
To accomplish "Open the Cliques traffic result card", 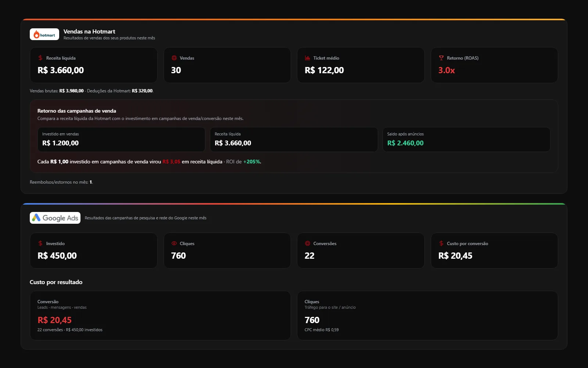I will (427, 315).
